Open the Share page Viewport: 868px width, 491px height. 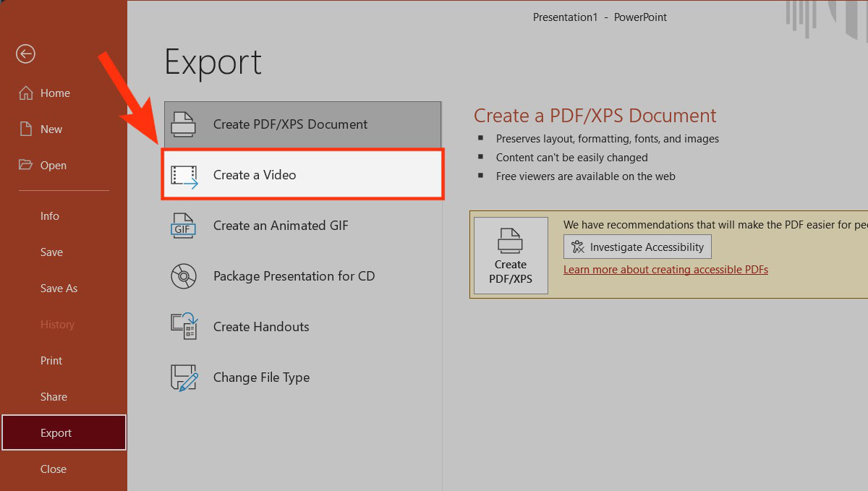[x=54, y=397]
